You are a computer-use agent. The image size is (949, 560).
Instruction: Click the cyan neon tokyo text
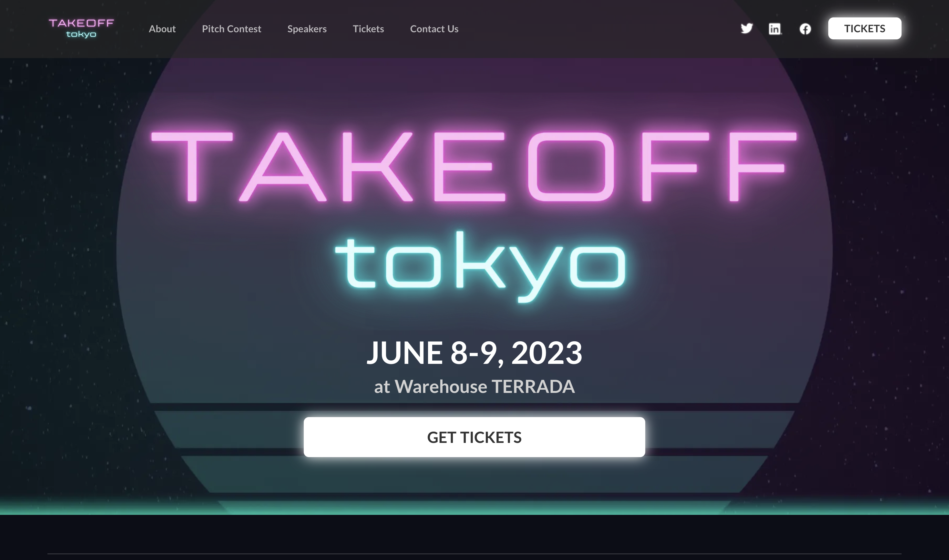[x=480, y=266]
